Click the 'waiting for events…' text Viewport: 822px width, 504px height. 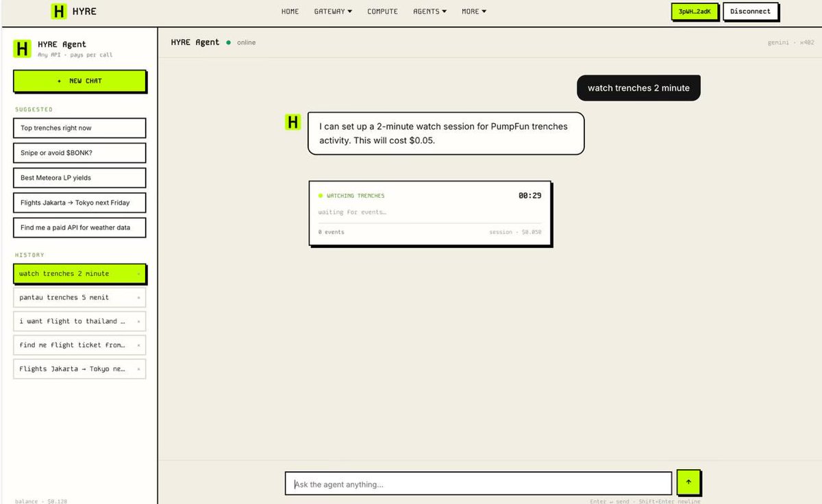click(352, 212)
